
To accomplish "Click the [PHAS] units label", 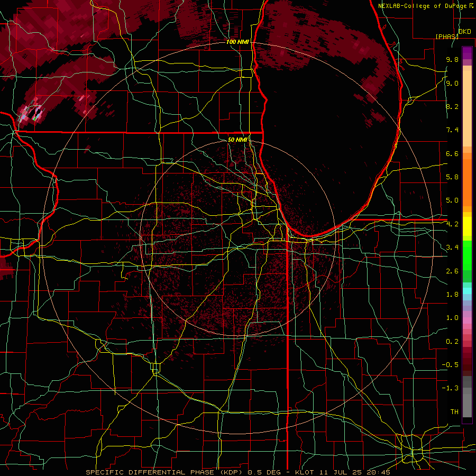I will pyautogui.click(x=447, y=36).
